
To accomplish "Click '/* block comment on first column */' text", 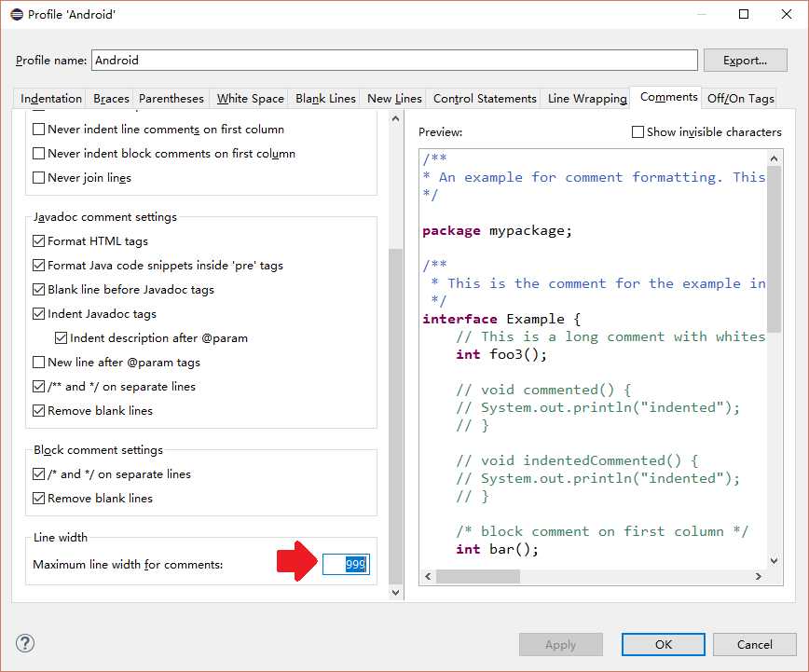I will [x=601, y=531].
